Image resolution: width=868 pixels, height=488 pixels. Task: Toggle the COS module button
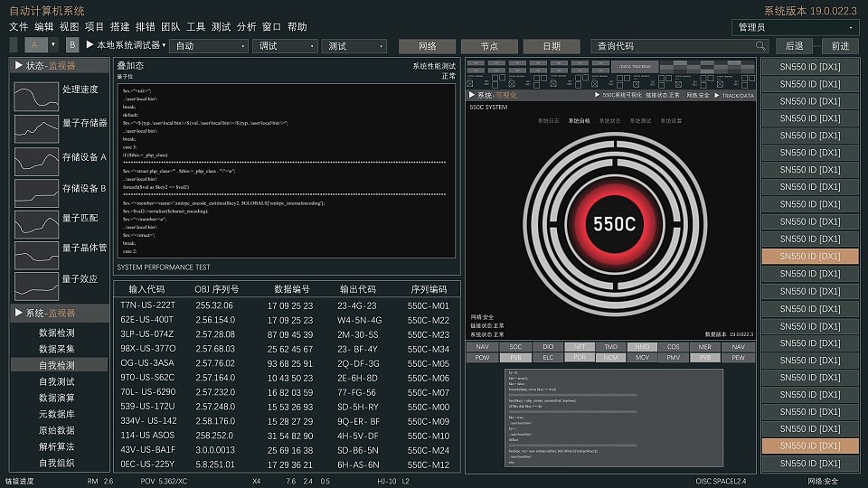(673, 347)
